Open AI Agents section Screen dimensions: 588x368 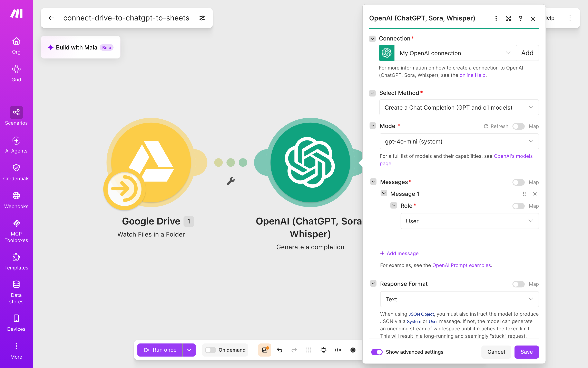tap(16, 145)
